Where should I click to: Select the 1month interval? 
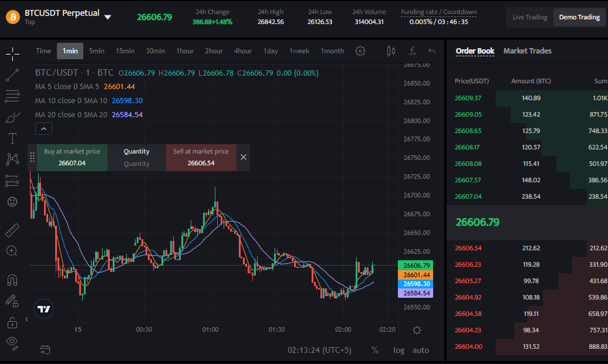click(332, 51)
